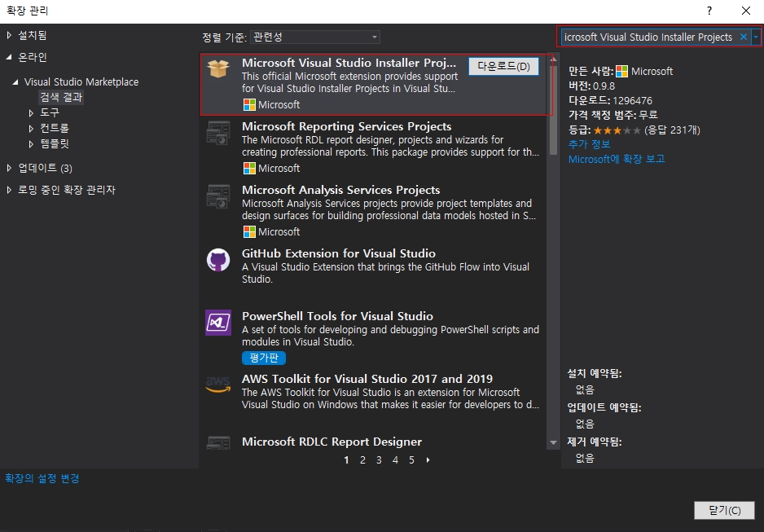This screenshot has width=764, height=532.
Task: Open the 확장의 설정 변경 link
Action: 42,478
